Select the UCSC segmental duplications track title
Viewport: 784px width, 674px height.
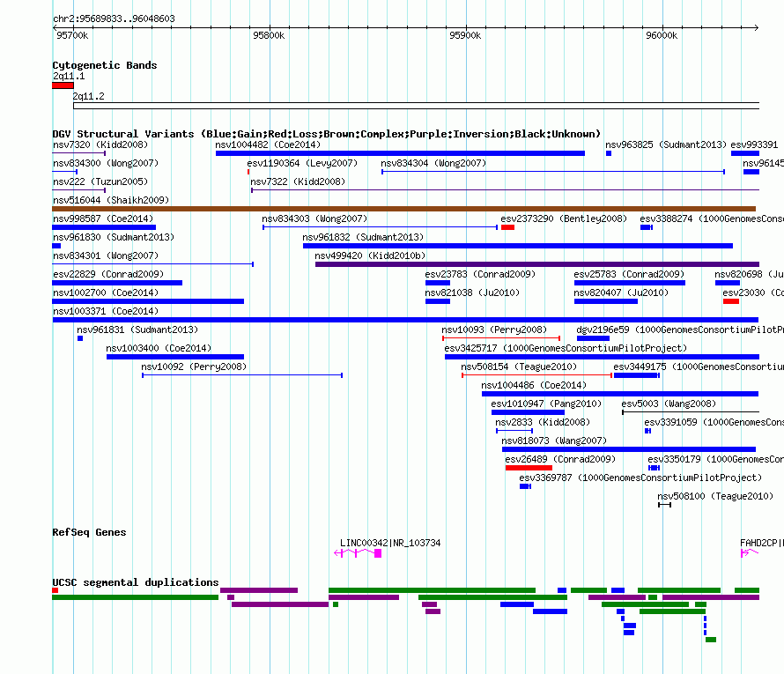point(136,582)
